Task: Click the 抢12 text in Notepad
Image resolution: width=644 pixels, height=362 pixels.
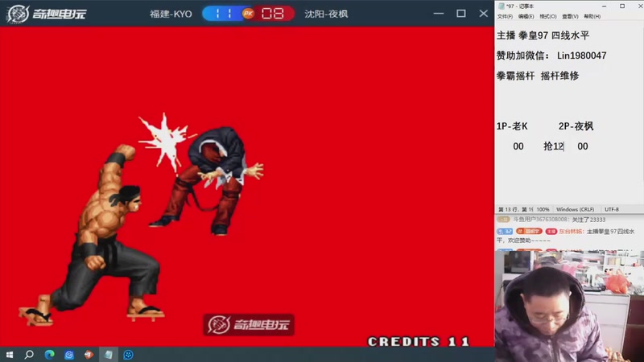Action: click(553, 146)
